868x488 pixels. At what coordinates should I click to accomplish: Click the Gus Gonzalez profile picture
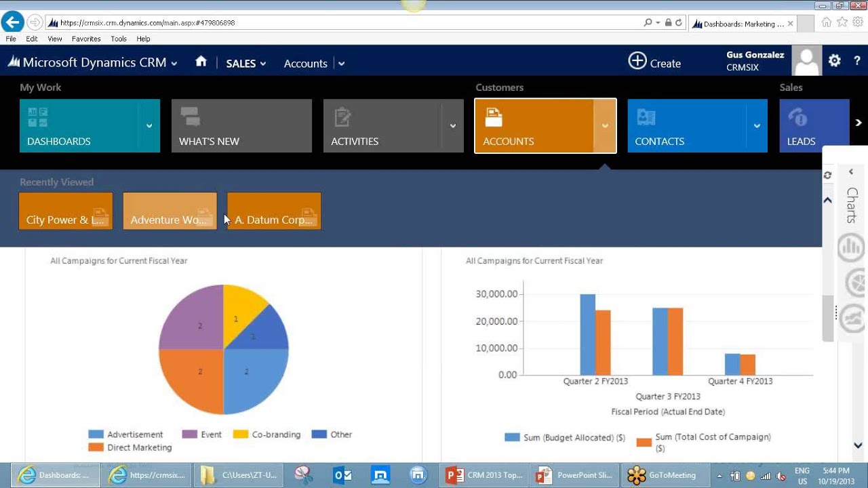(807, 61)
